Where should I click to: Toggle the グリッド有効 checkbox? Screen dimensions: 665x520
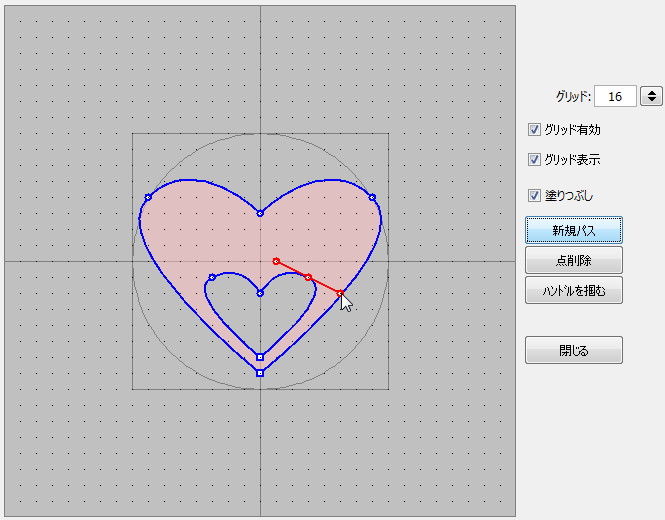pyautogui.click(x=534, y=129)
